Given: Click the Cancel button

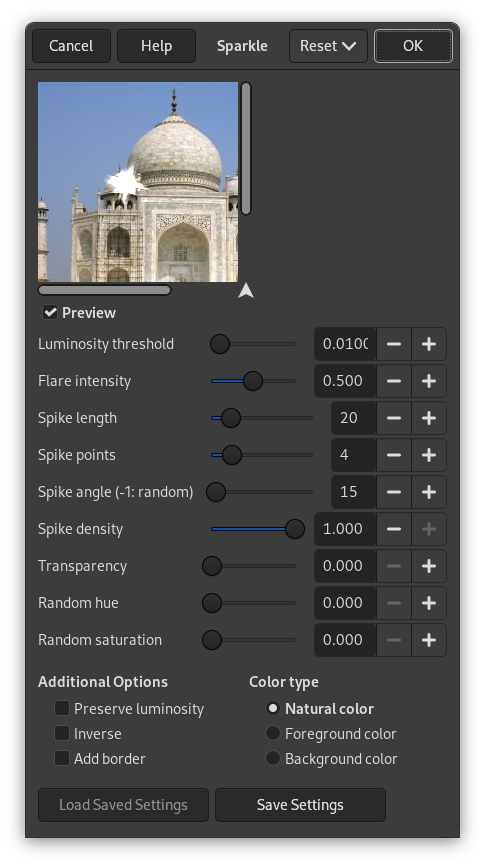Looking at the screenshot, I should tap(71, 46).
